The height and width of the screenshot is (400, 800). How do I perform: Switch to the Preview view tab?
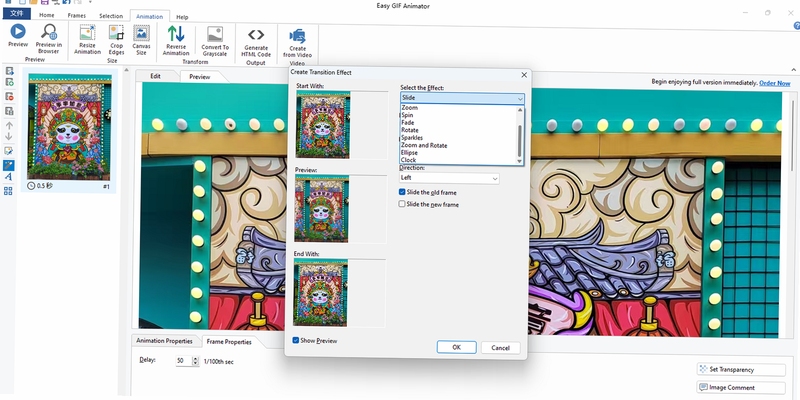[x=199, y=77]
